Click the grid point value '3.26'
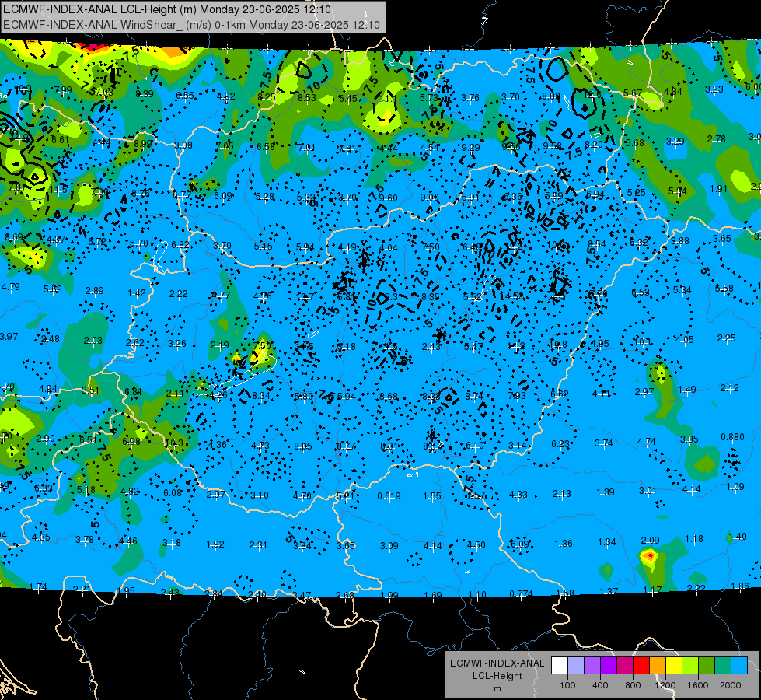761x700 pixels. (x=177, y=344)
